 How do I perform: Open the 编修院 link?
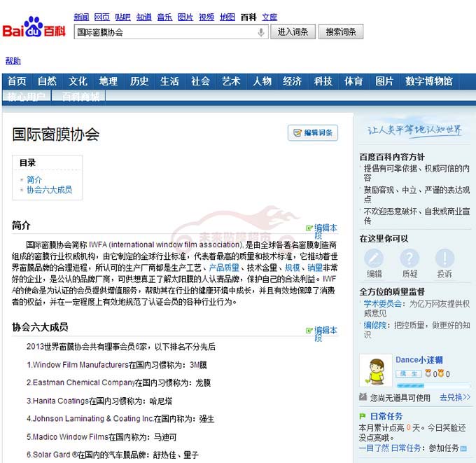pos(375,326)
